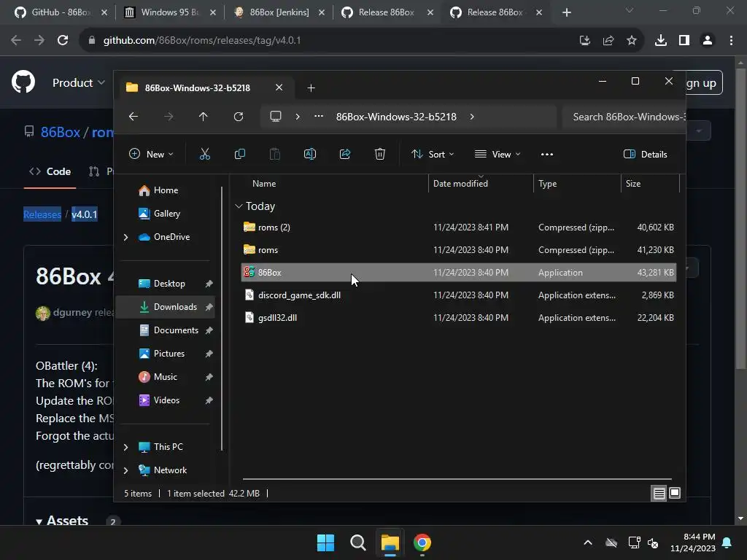Select the roms (2) zip file
This screenshot has height=560, width=747.
[x=458, y=227]
